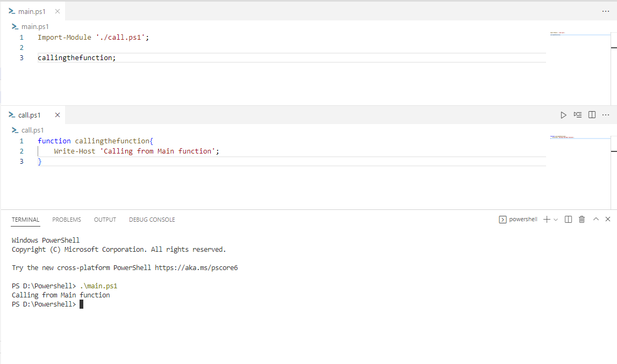Screen dimensions: 617x364
Task: Run selection icon in call.ps1 toolbar
Action: (x=578, y=115)
